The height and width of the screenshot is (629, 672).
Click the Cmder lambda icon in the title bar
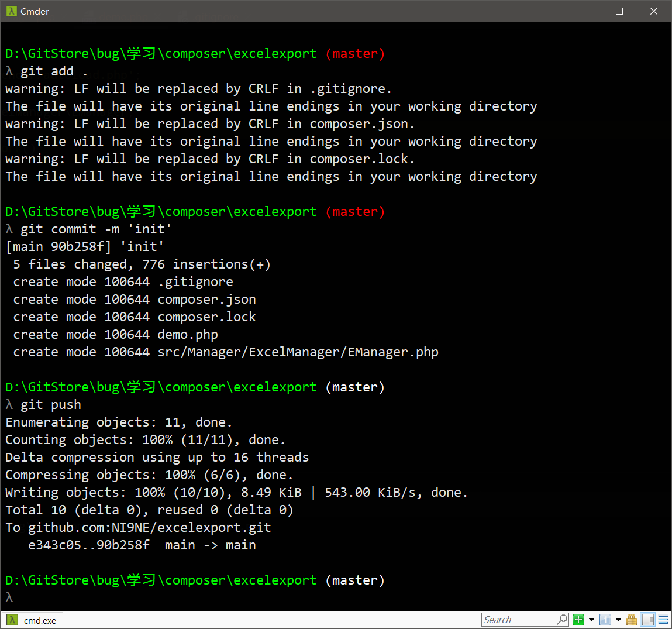[11, 11]
